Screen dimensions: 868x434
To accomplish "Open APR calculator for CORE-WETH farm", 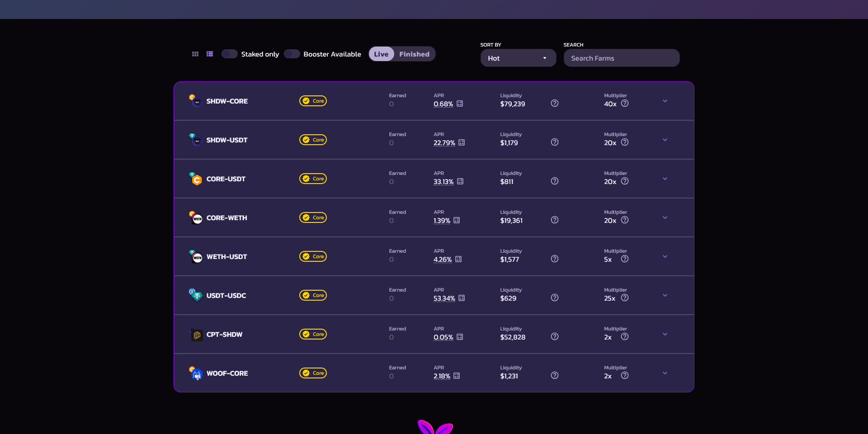I will point(457,221).
